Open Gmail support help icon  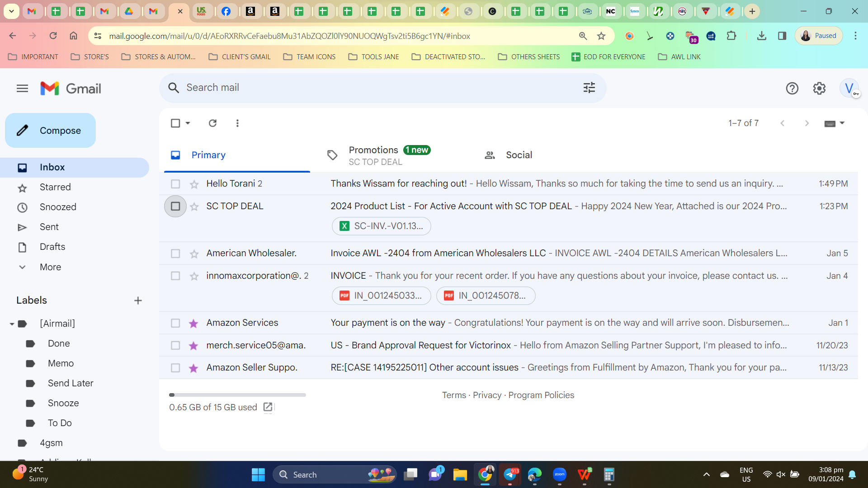pyautogui.click(x=792, y=89)
